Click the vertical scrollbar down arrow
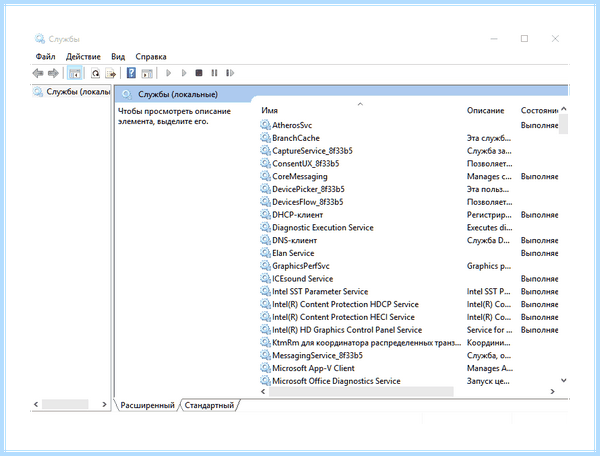The image size is (600, 456). (564, 380)
